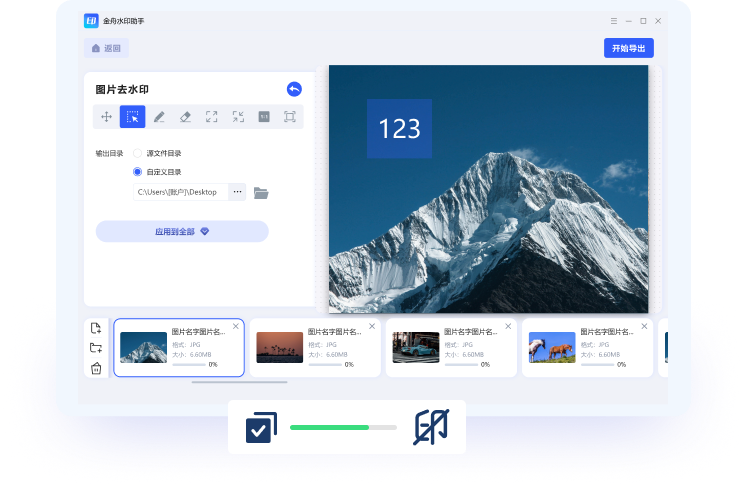Click the trash delete icon
Screen dimensions: 747x486
pos(96,368)
